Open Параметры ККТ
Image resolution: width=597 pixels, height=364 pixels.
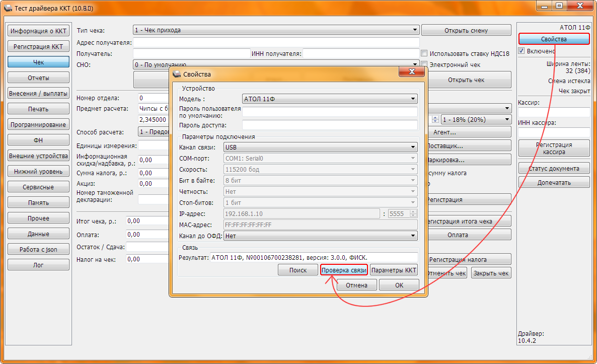tap(394, 270)
